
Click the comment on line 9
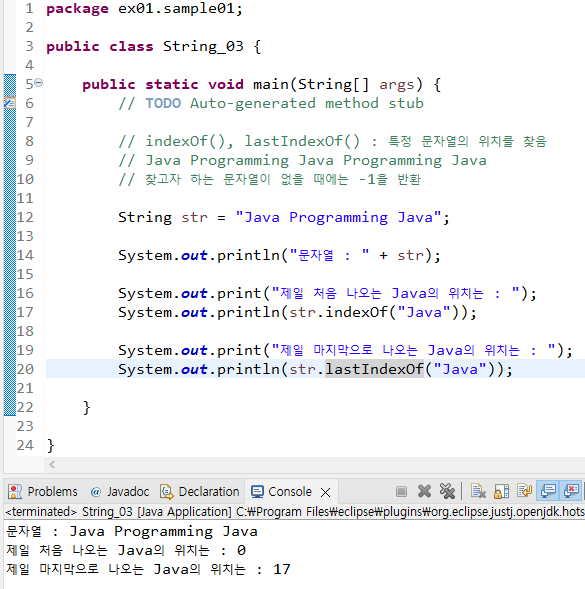302,161
